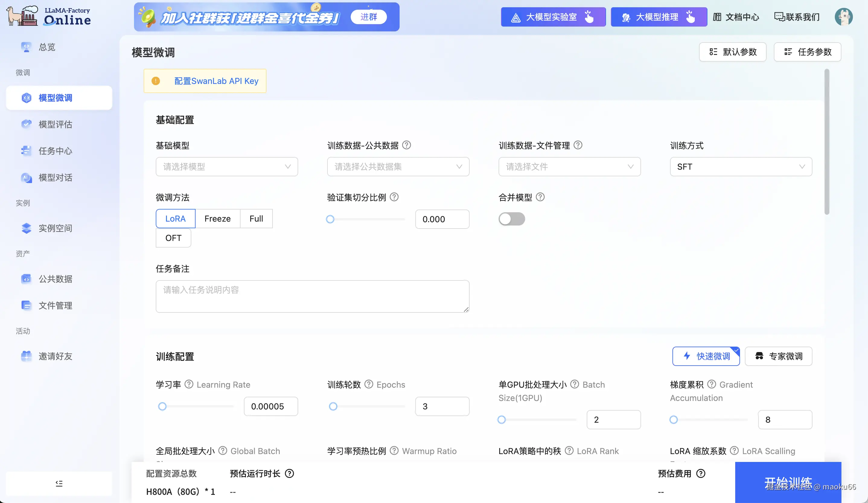The width and height of the screenshot is (868, 503).
Task: Open the 基础模型 selection dropdown
Action: pyautogui.click(x=226, y=167)
